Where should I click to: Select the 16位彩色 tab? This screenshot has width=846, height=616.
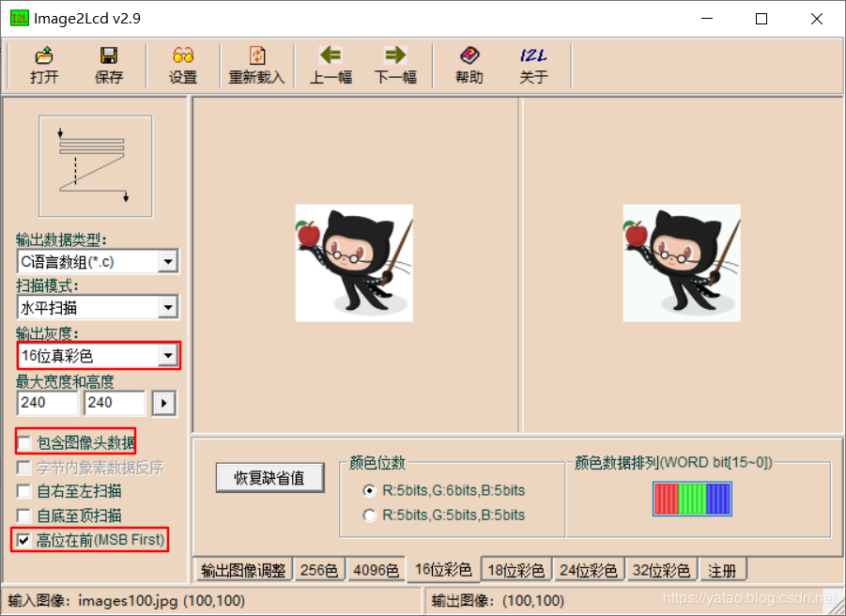pyautogui.click(x=443, y=569)
